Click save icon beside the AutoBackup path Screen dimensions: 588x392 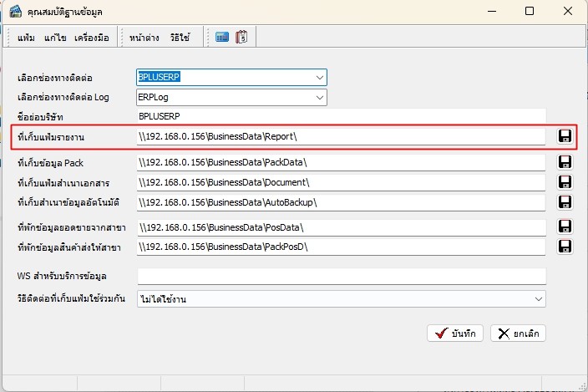[565, 201]
